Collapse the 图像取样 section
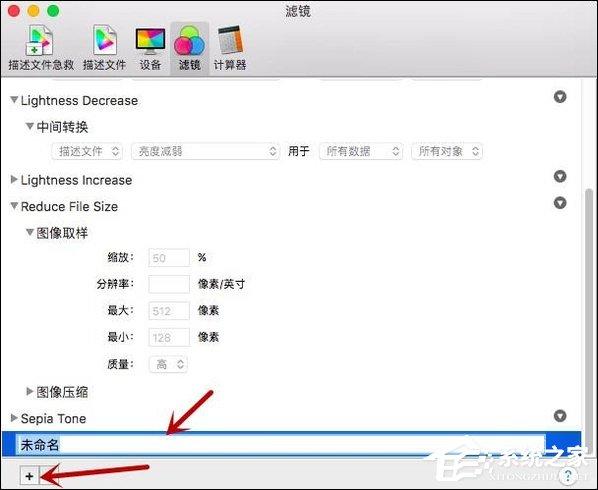Screen dimensions: 598x490 pos(30,232)
